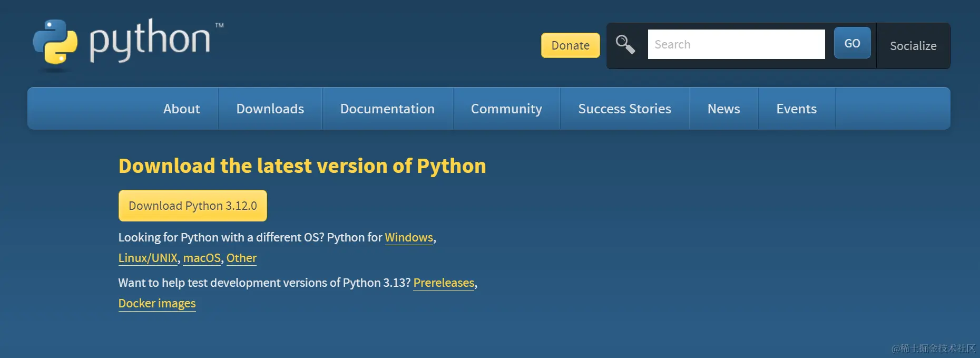This screenshot has height=358, width=980.
Task: Click Download Python 3.12.0 button
Action: click(x=193, y=206)
